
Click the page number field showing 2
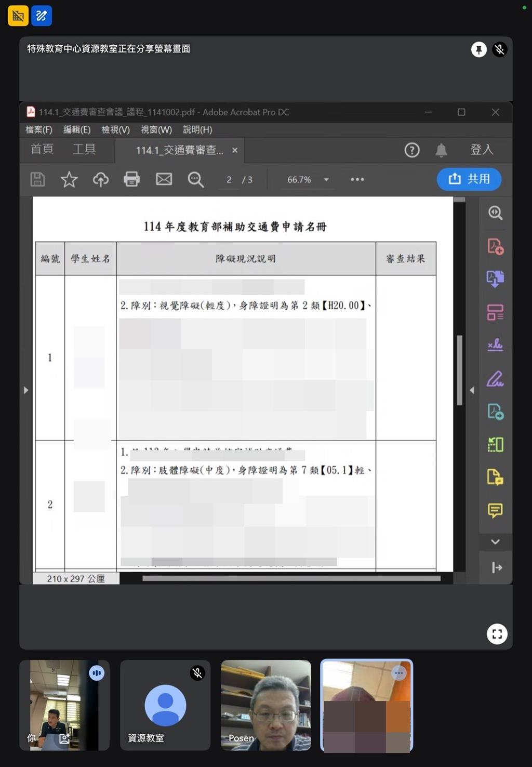coord(229,180)
